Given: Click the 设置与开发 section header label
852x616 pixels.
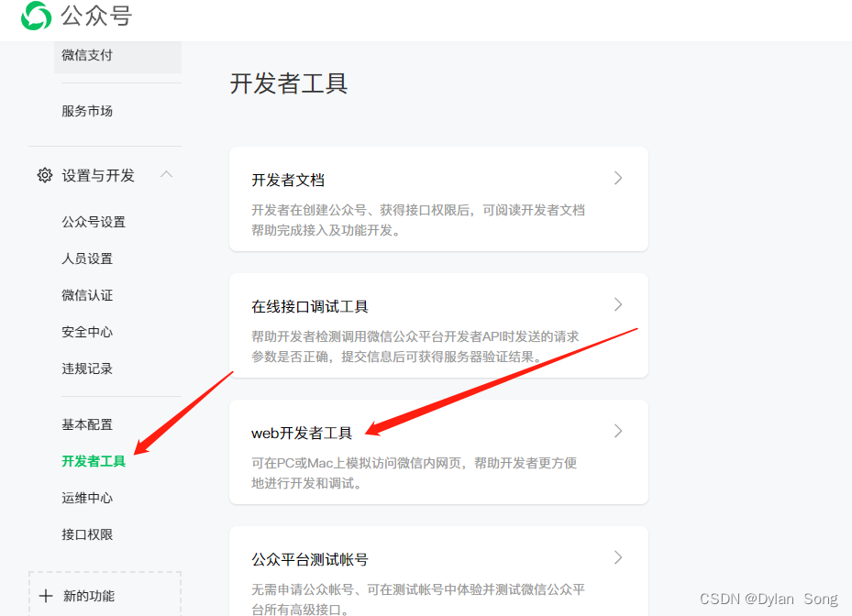Looking at the screenshot, I should click(98, 175).
